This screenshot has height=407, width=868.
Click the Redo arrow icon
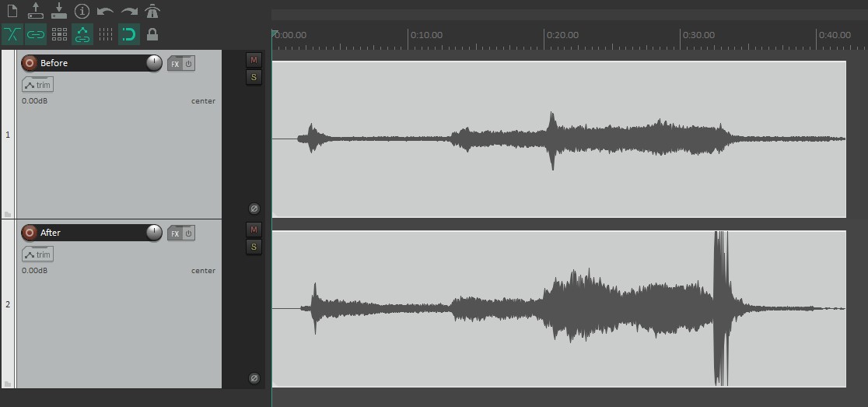129,12
